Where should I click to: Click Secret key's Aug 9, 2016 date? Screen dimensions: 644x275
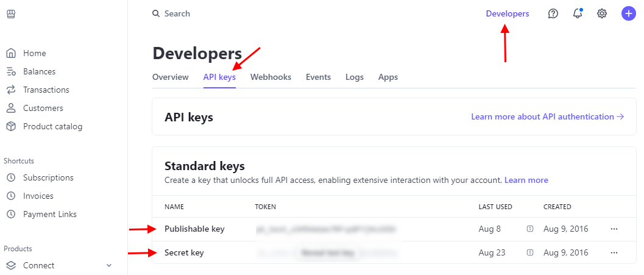[566, 252]
